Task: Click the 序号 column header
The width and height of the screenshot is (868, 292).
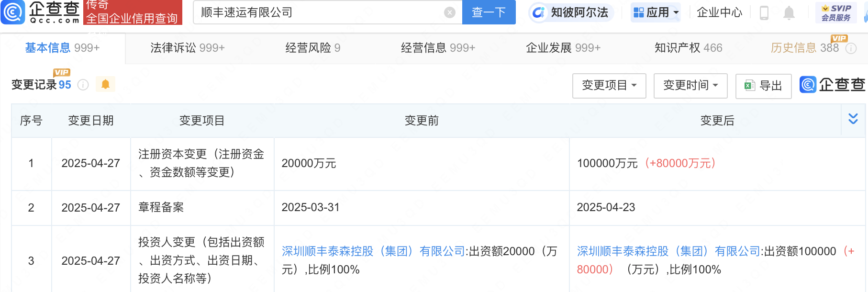Action: 31,121
